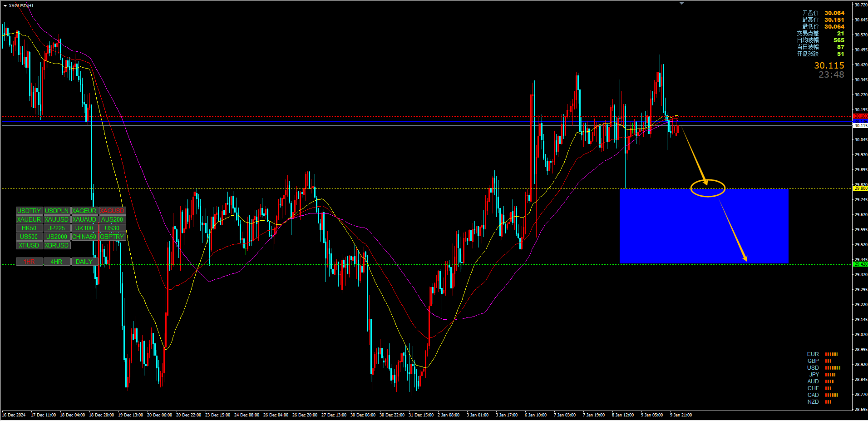
Task: Click the red 30.160 price line label
Action: click(x=861, y=116)
